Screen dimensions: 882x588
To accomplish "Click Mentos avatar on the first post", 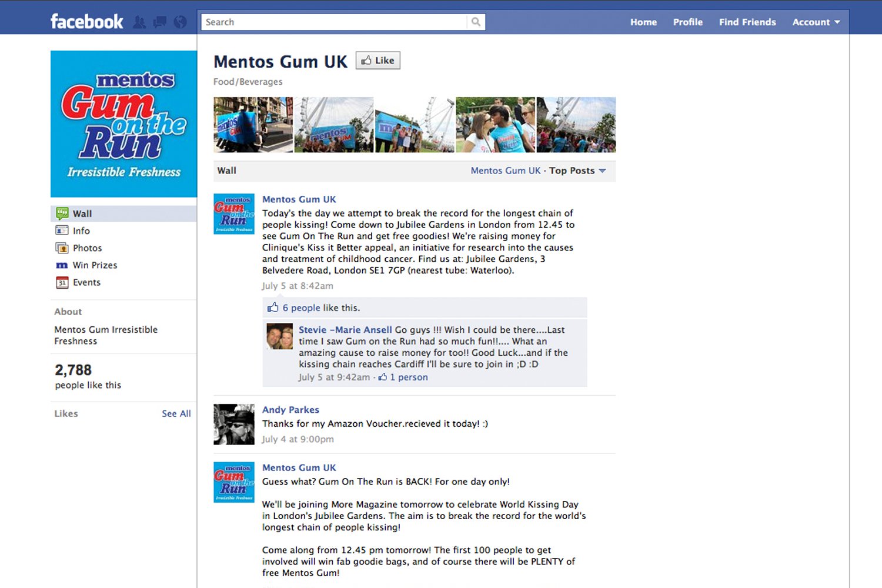I will 234,214.
